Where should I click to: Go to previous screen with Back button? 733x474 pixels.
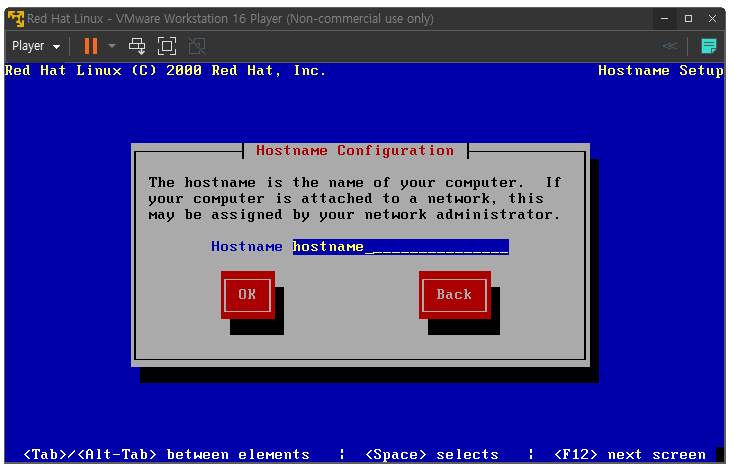[x=454, y=294]
